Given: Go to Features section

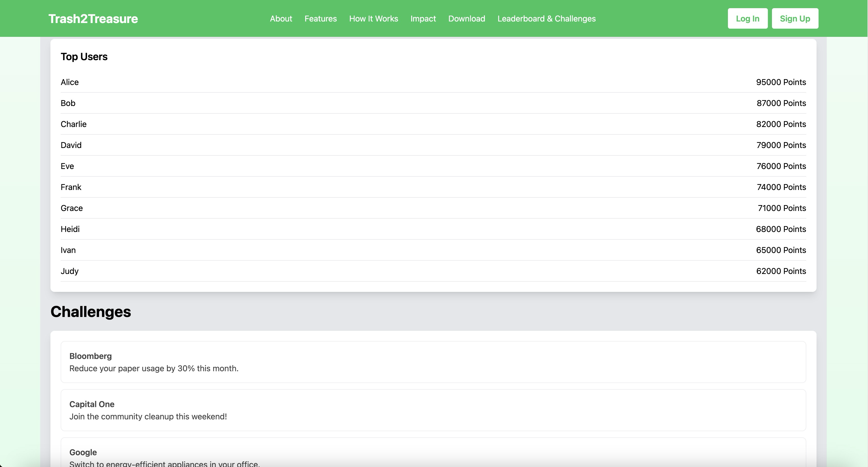Looking at the screenshot, I should (x=321, y=18).
